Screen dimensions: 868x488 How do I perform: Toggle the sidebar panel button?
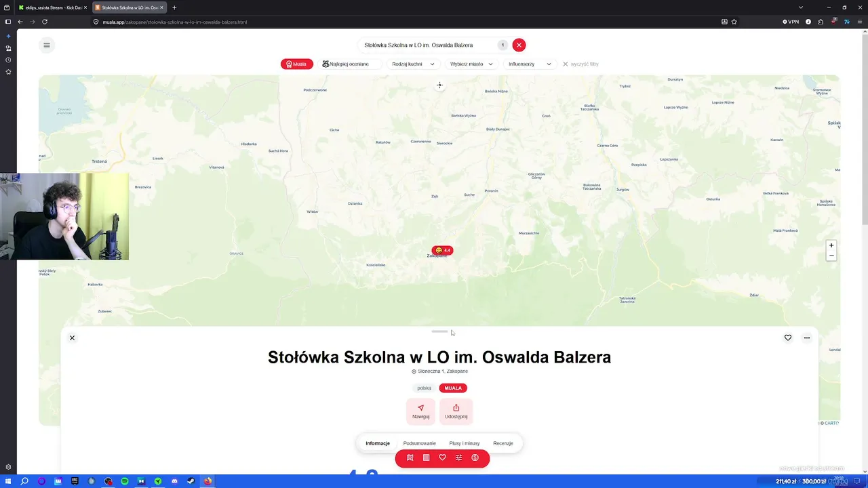(x=8, y=22)
